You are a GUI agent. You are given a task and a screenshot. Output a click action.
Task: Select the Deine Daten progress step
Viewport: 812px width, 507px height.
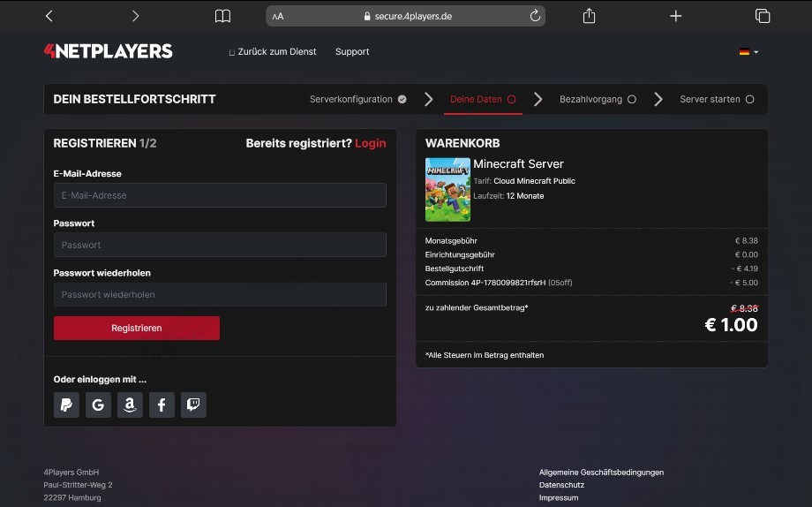483,99
